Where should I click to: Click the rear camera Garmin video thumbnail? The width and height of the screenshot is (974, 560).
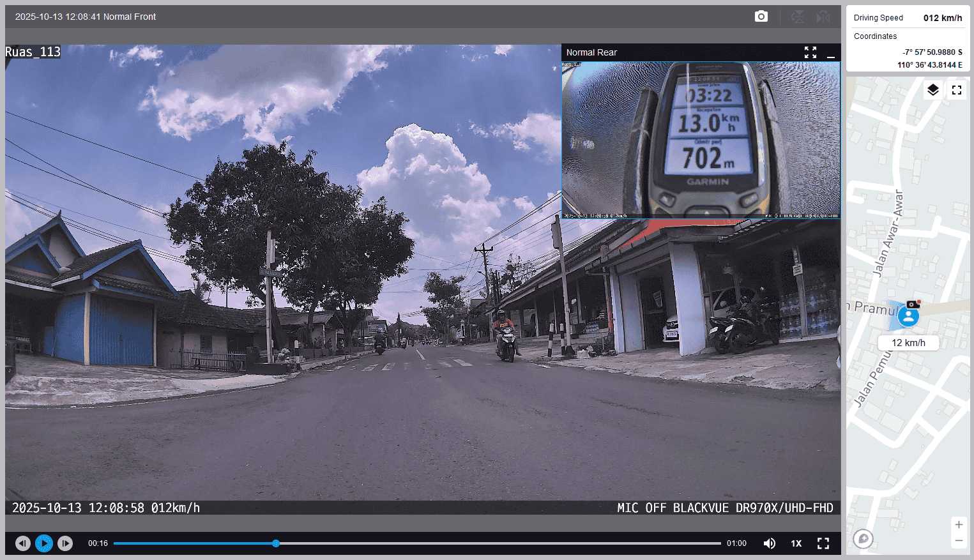[701, 140]
